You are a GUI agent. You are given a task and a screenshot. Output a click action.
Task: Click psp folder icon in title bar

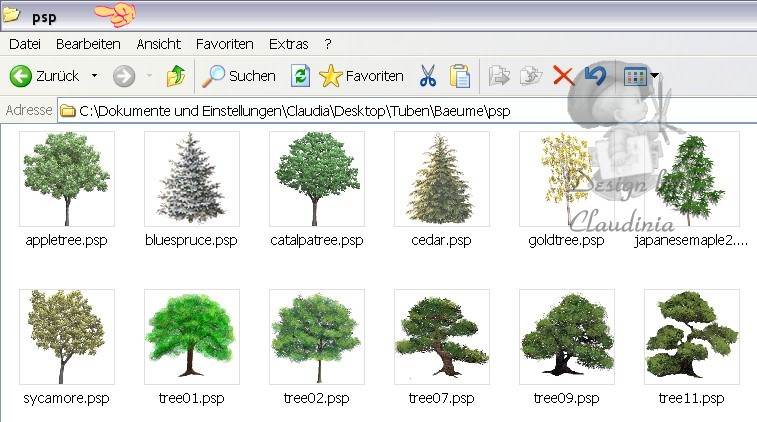[11, 14]
